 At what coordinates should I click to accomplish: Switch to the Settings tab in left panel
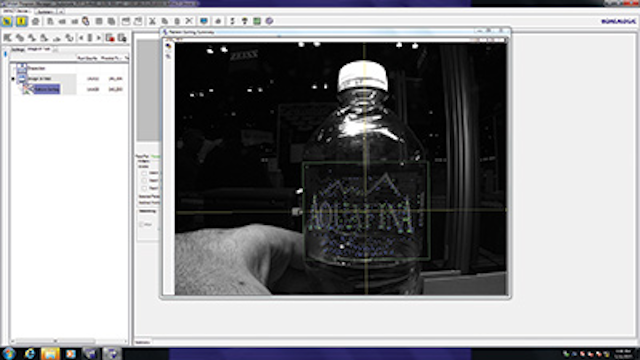[x=18, y=49]
